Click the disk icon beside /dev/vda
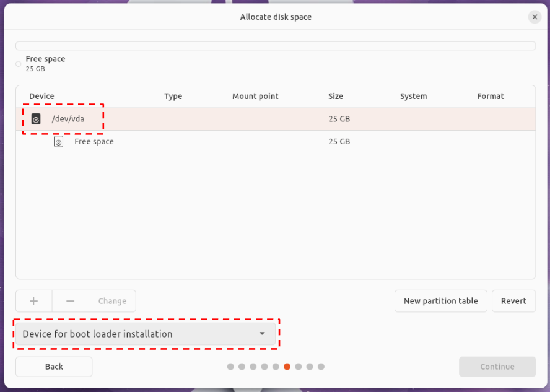 click(x=35, y=118)
